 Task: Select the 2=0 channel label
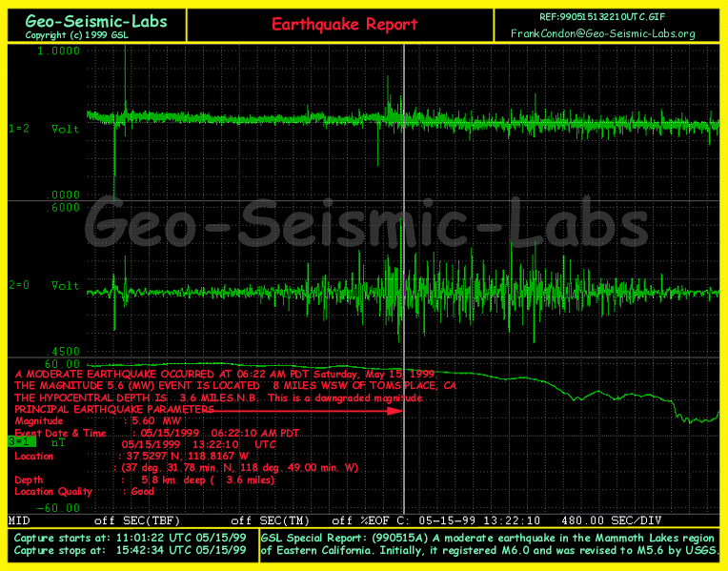[19, 285]
